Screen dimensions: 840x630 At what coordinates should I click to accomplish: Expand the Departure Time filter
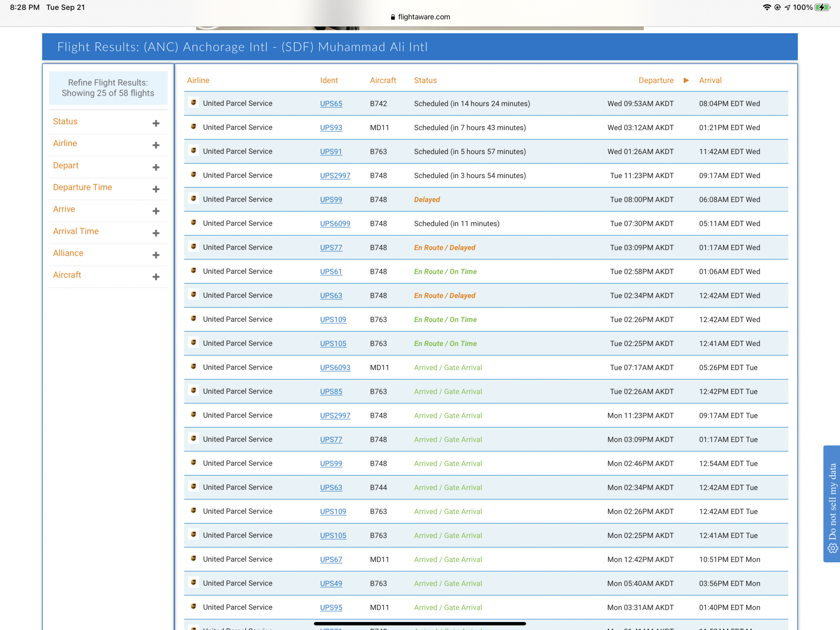156,189
